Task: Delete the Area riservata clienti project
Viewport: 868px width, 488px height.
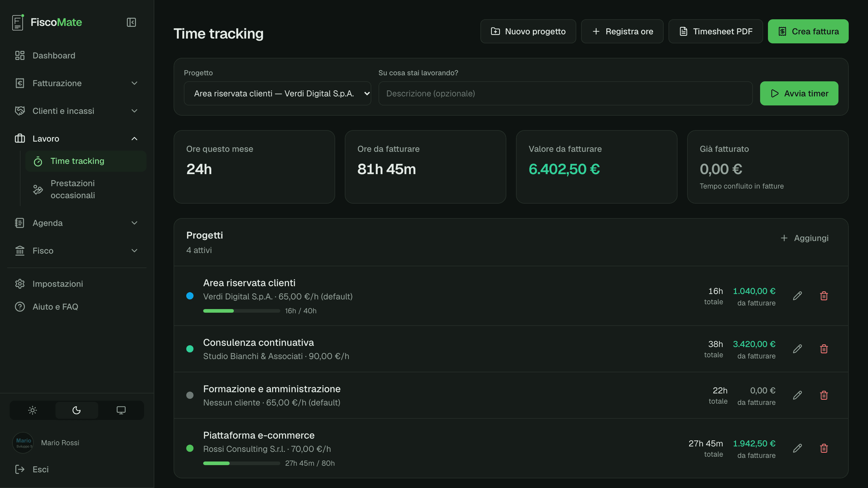Action: 824,296
